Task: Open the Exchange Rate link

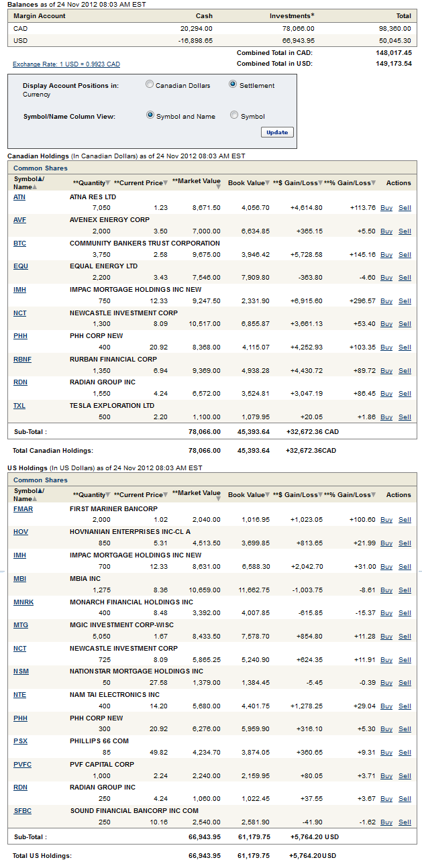Action: click(66, 64)
